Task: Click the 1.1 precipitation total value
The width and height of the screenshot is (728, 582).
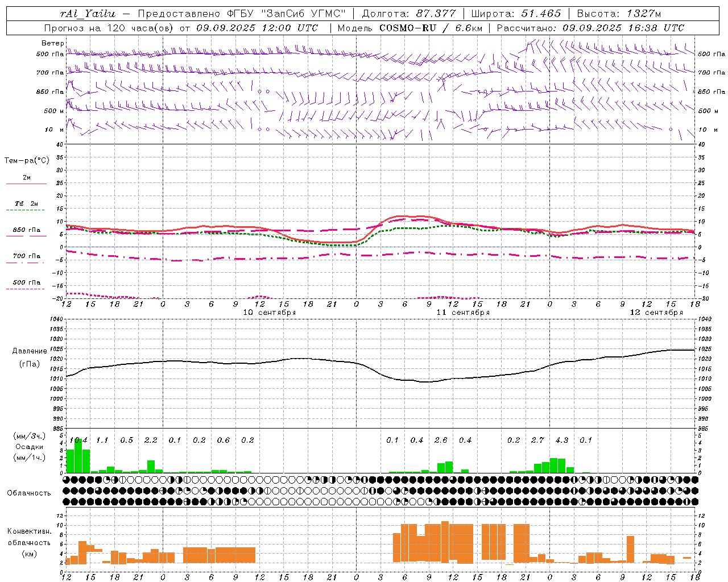Action: (102, 440)
